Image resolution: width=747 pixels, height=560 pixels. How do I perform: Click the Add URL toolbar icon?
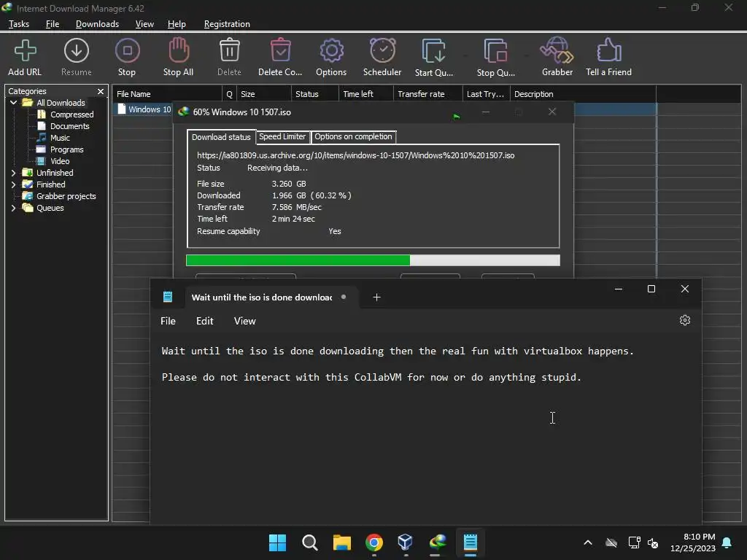25,50
